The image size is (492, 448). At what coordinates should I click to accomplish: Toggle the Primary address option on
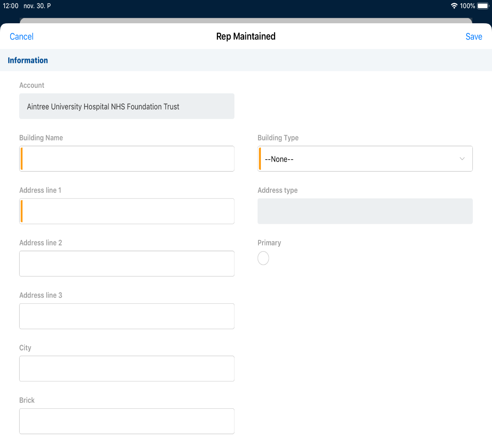(263, 258)
